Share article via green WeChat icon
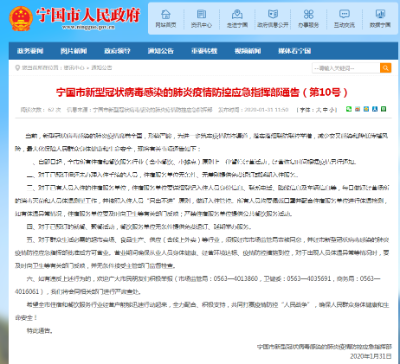400x364 pixels. coord(349,109)
